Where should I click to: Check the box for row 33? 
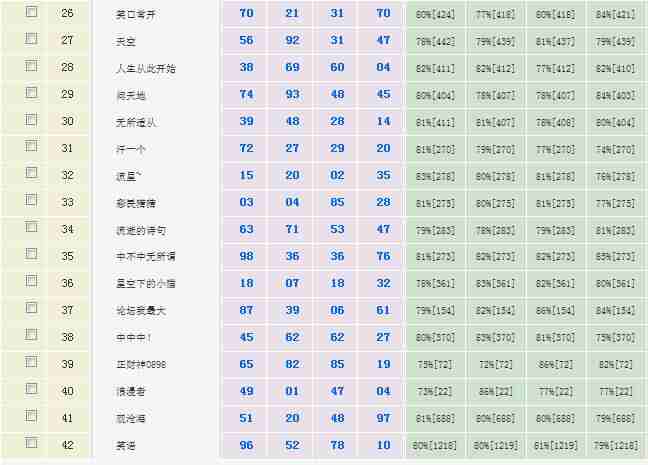click(x=31, y=202)
